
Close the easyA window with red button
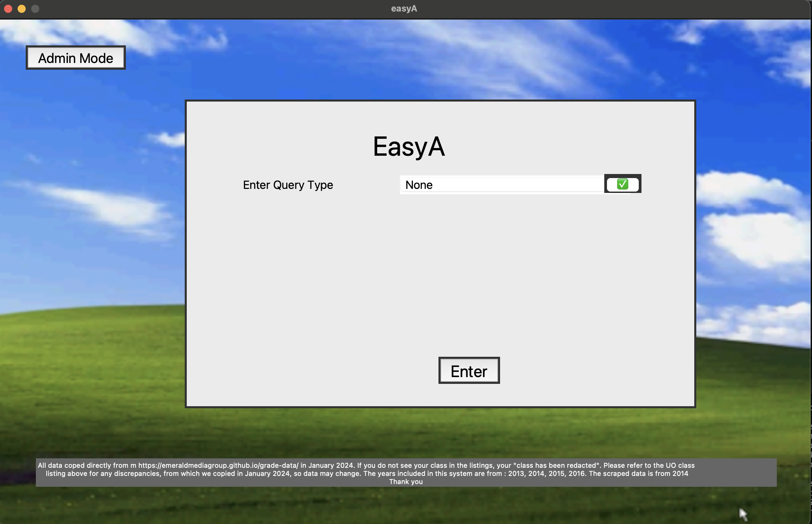coord(8,8)
